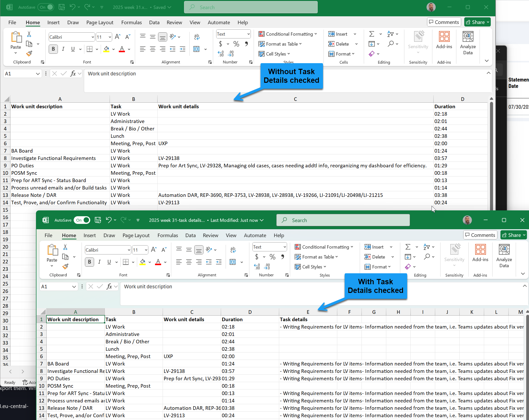Click Format Painter brush in top window

[x=29, y=53]
